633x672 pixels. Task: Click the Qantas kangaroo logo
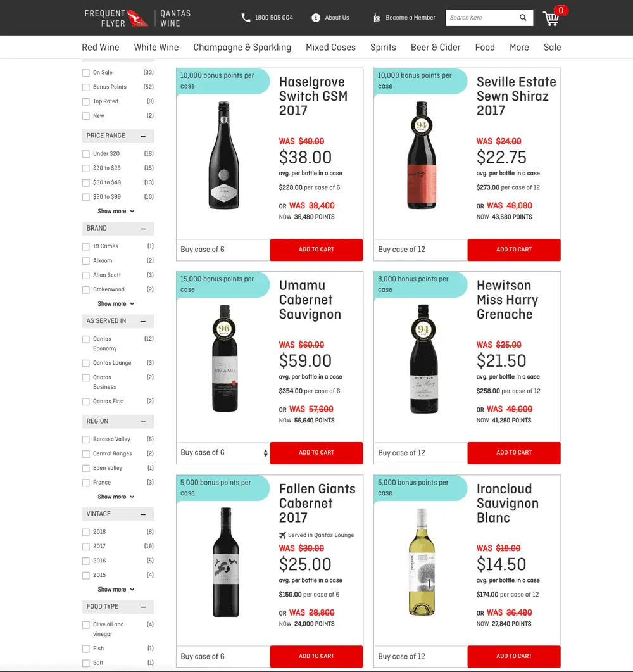(137, 18)
